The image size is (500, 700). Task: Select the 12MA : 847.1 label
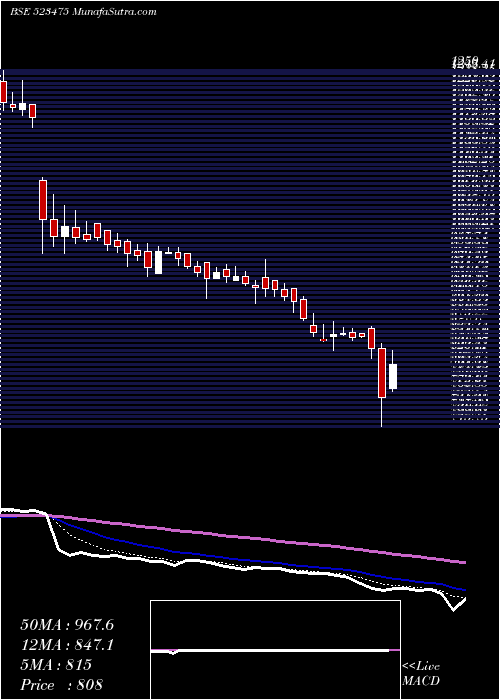pyautogui.click(x=67, y=645)
